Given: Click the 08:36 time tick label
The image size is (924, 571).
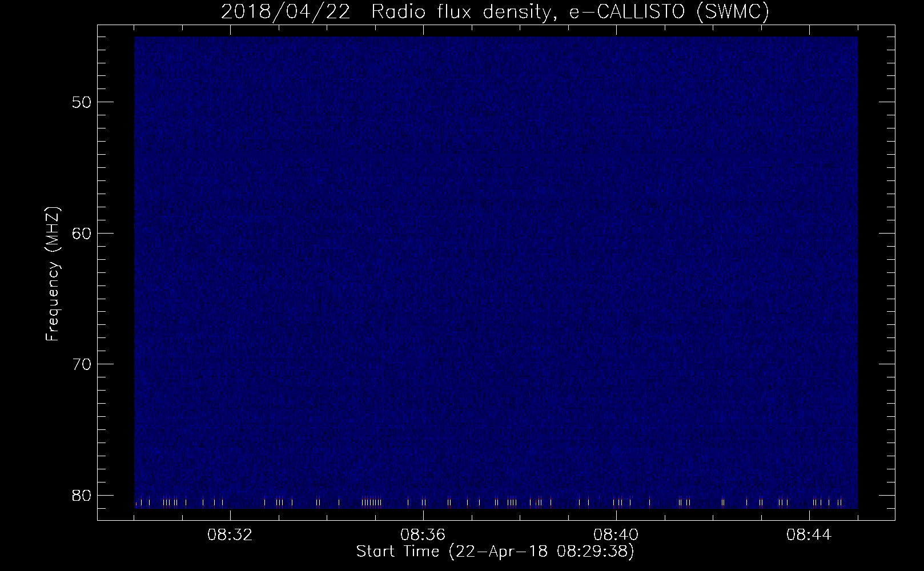Looking at the screenshot, I should (423, 535).
